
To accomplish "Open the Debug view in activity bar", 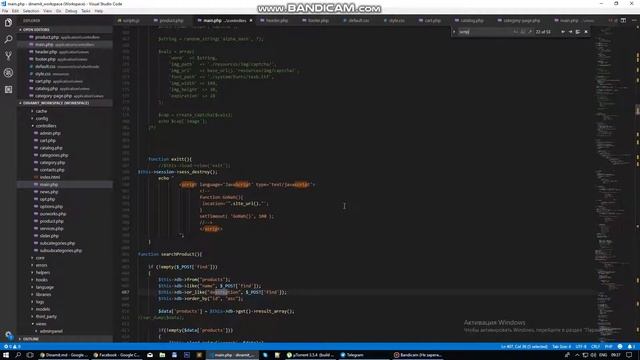I will point(8,73).
